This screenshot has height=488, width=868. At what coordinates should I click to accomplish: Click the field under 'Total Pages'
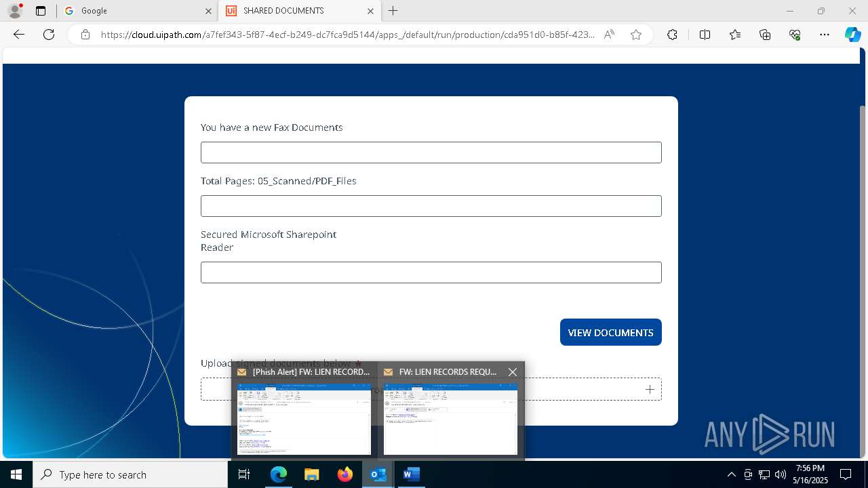tap(431, 206)
